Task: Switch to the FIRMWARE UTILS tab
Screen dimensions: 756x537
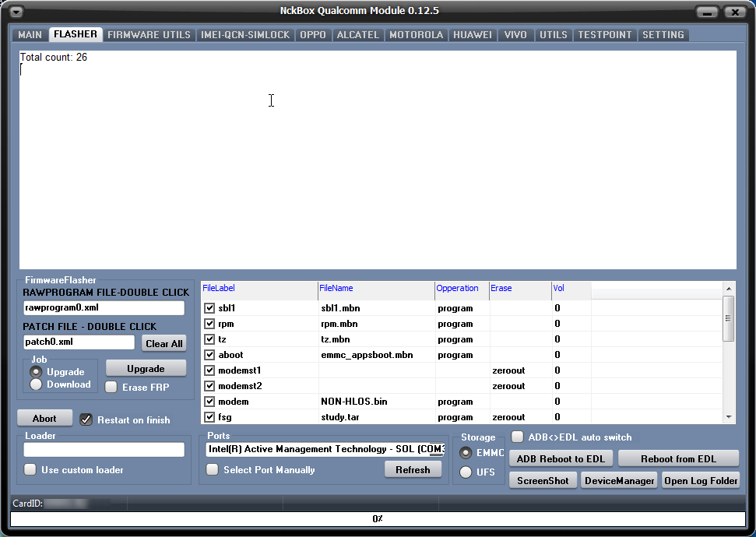Action: 149,35
